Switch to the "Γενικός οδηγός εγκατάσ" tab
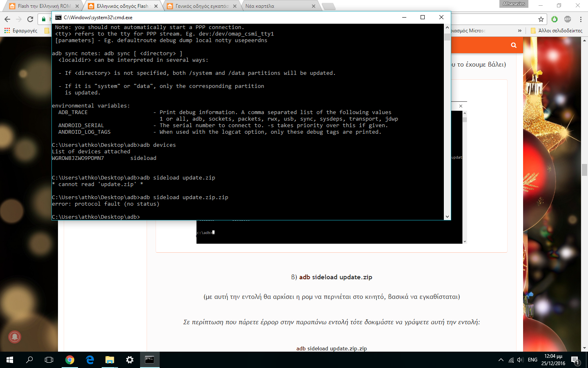The height and width of the screenshot is (368, 588). [201, 6]
